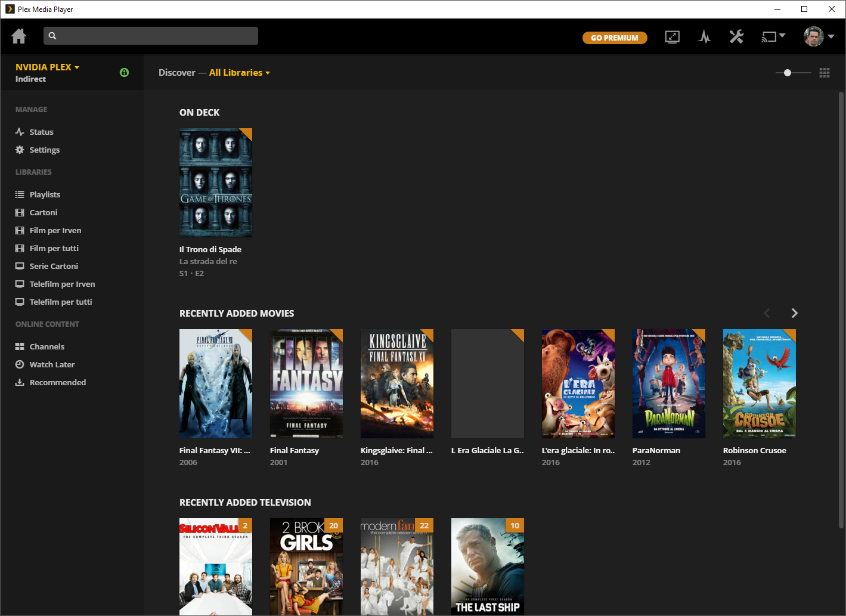Go to previous Recently Added Movies page
The width and height of the screenshot is (846, 616).
767,313
